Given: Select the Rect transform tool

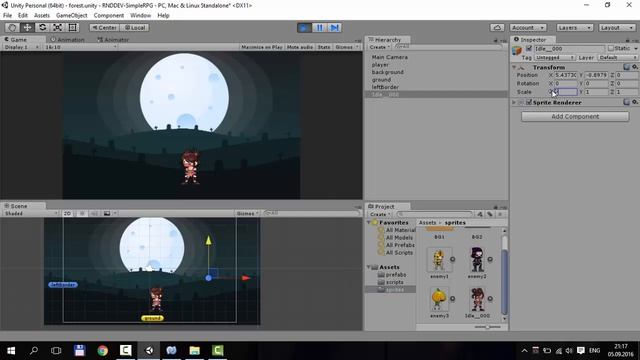Looking at the screenshot, I should tap(72, 27).
